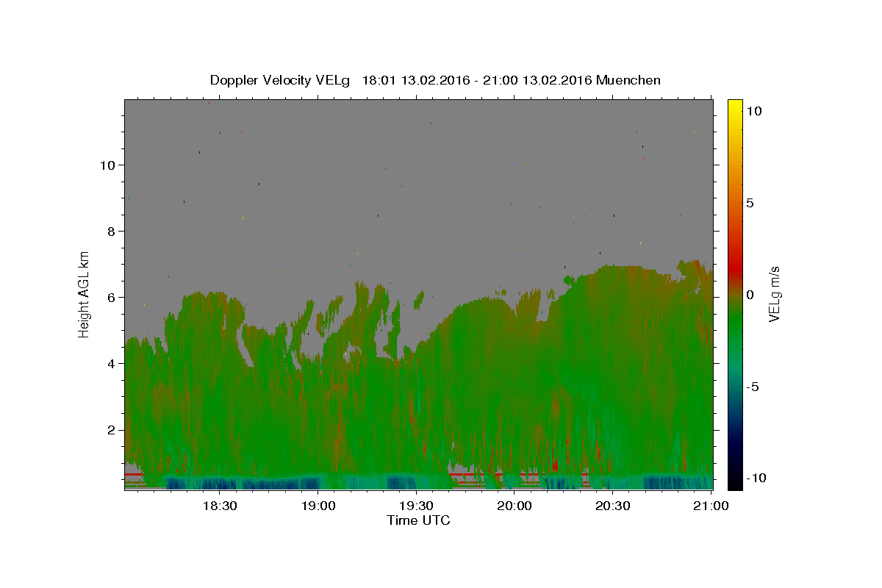Click the colorbar label '5'
Viewport: 882px width, 588px height.
750,203
